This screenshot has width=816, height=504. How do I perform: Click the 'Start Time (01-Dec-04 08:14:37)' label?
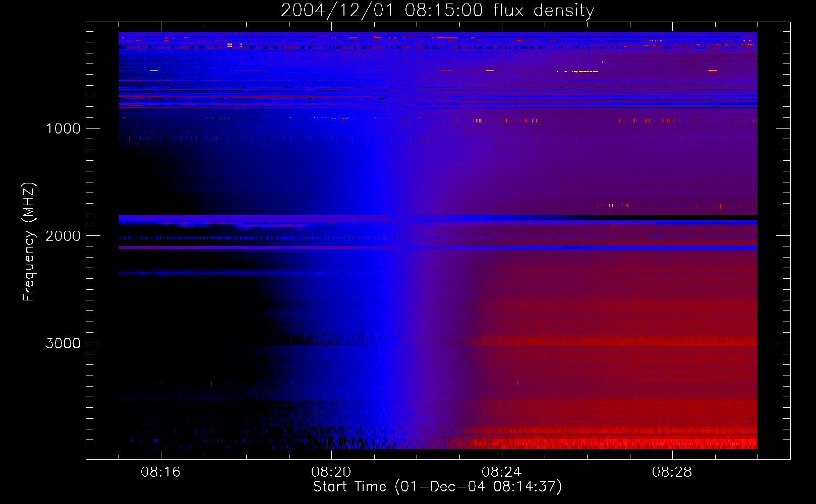coord(437,487)
